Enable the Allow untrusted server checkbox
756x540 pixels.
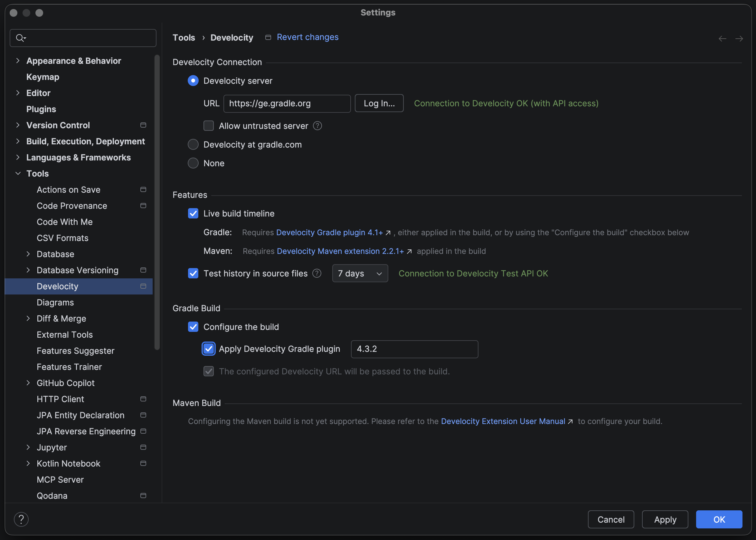click(208, 126)
